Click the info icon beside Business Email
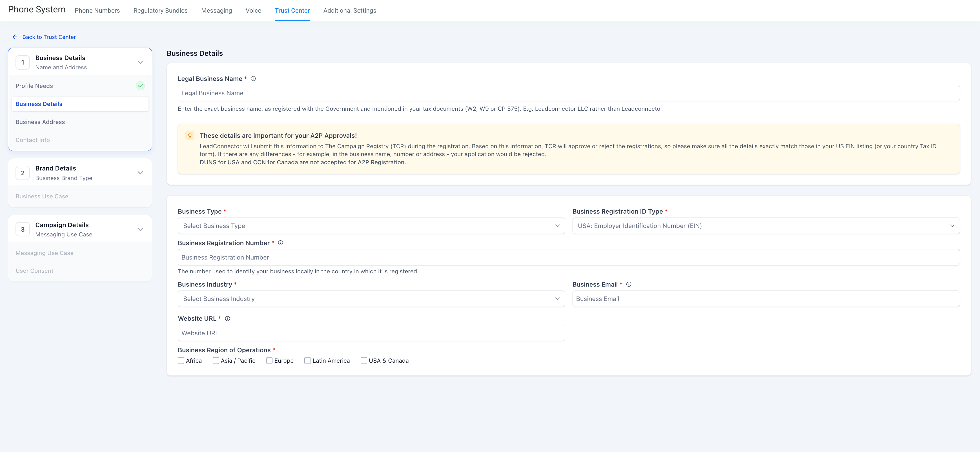 tap(629, 284)
